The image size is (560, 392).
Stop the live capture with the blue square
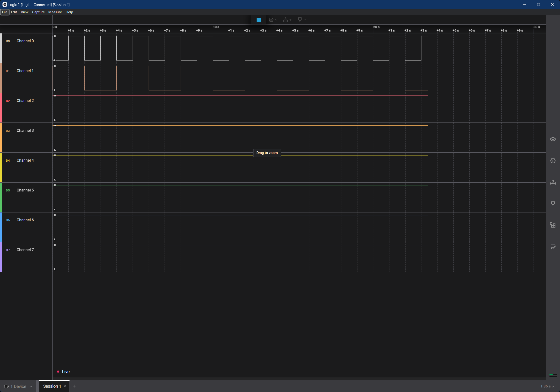tap(258, 20)
